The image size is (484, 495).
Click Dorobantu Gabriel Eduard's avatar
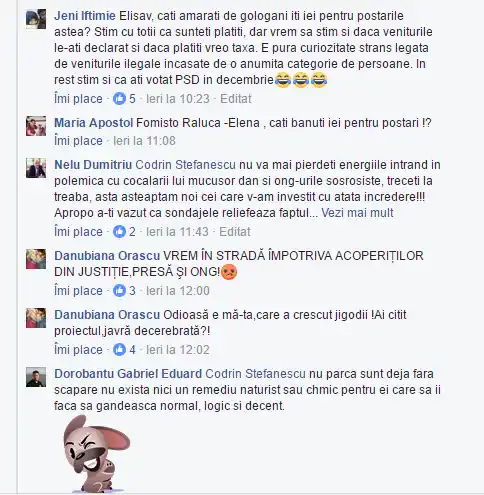pos(36,377)
